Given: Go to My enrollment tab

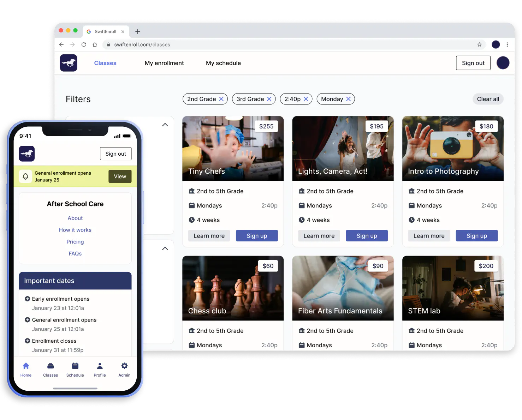Looking at the screenshot, I should 164,63.
